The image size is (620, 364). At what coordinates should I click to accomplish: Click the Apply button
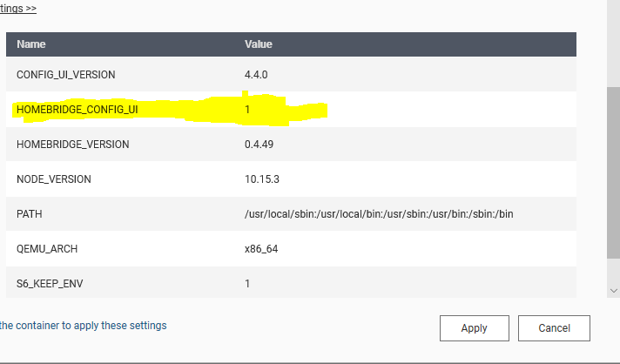(x=474, y=328)
